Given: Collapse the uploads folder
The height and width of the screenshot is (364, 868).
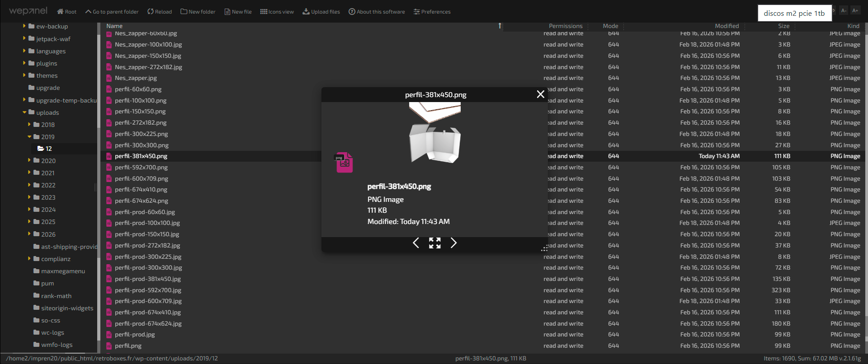Looking at the screenshot, I should (24, 112).
